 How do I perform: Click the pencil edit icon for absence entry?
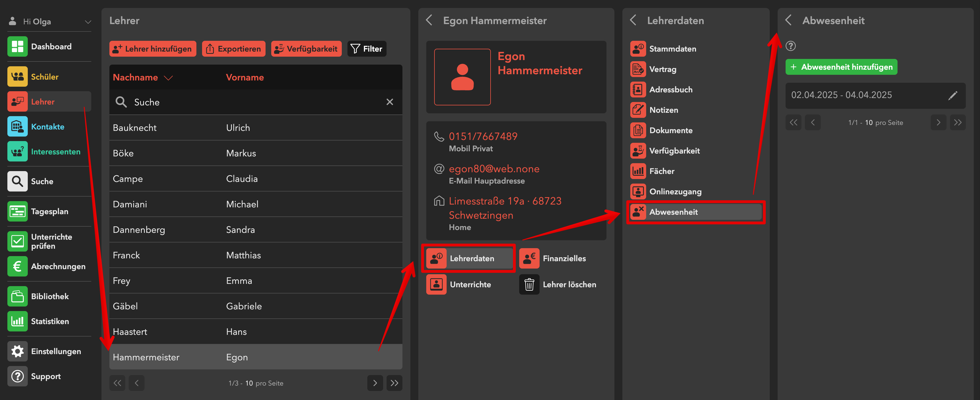pos(952,95)
